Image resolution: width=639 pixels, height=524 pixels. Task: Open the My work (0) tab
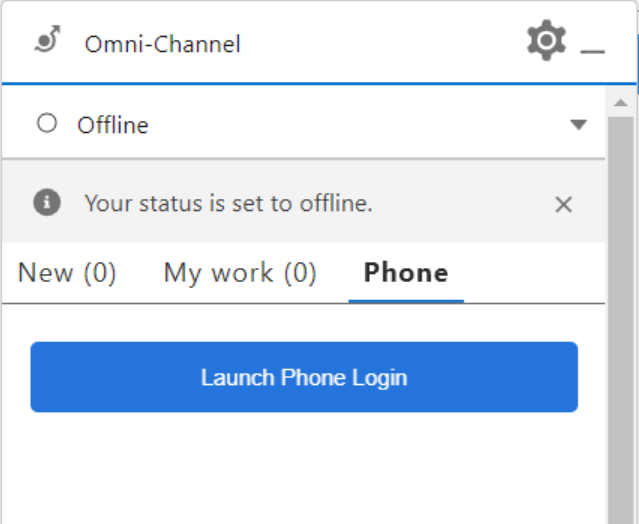tap(240, 273)
